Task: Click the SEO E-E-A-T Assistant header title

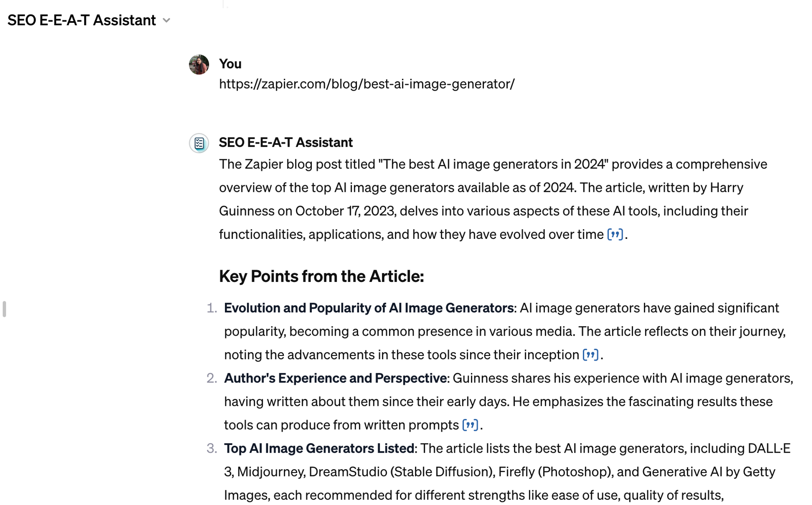Action: 82,20
